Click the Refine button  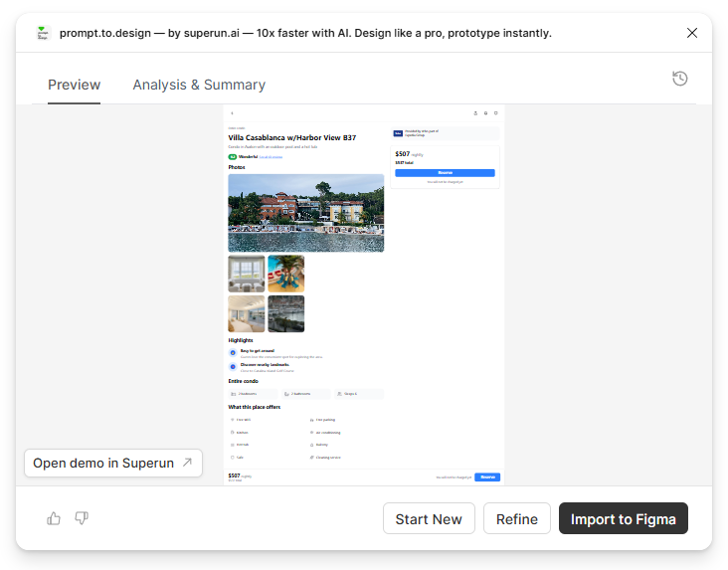517,518
